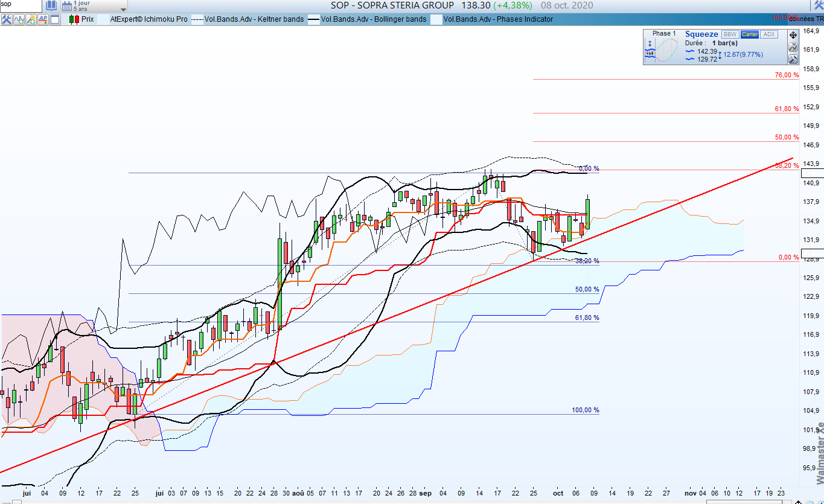Viewport: 824px width, 504px height.
Task: Click the 95,9 price axis value
Action: tap(811, 467)
